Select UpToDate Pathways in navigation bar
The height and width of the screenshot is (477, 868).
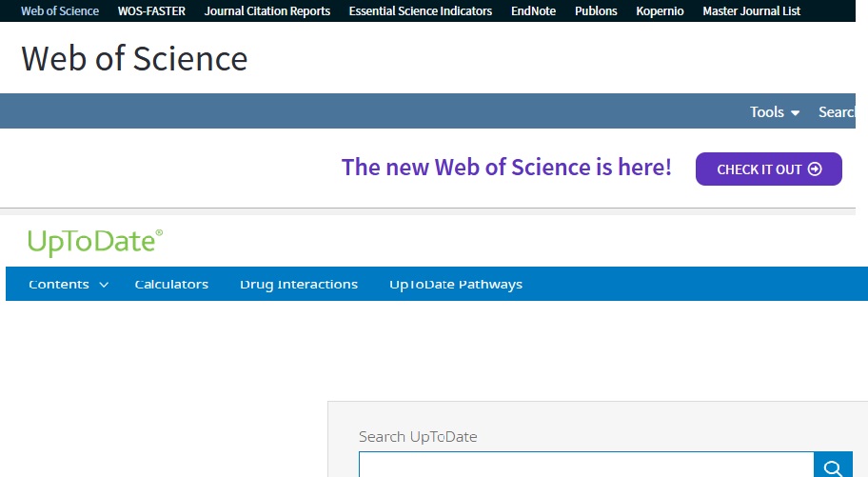click(456, 285)
